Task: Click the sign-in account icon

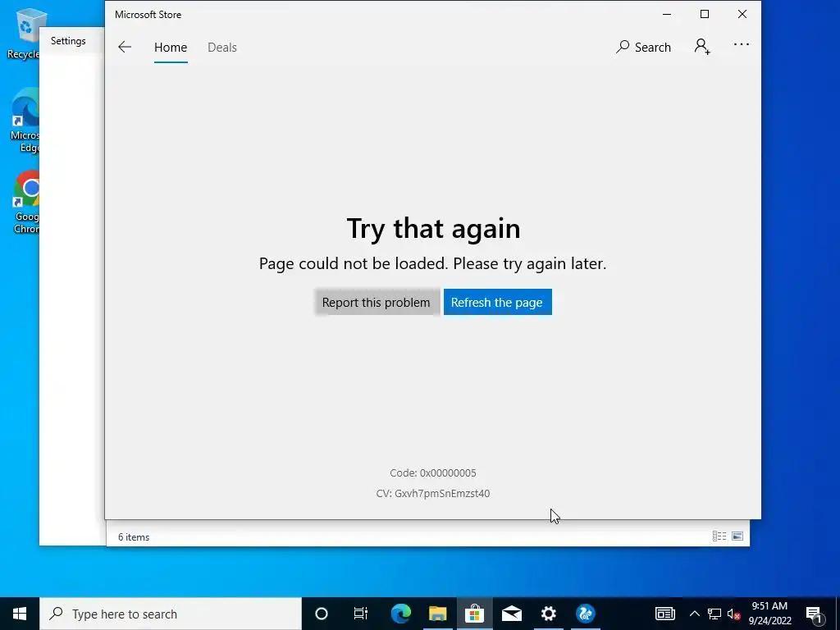Action: (702, 47)
